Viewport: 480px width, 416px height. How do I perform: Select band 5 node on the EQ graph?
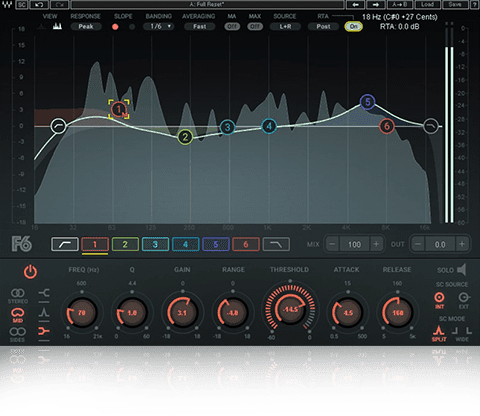(x=368, y=102)
